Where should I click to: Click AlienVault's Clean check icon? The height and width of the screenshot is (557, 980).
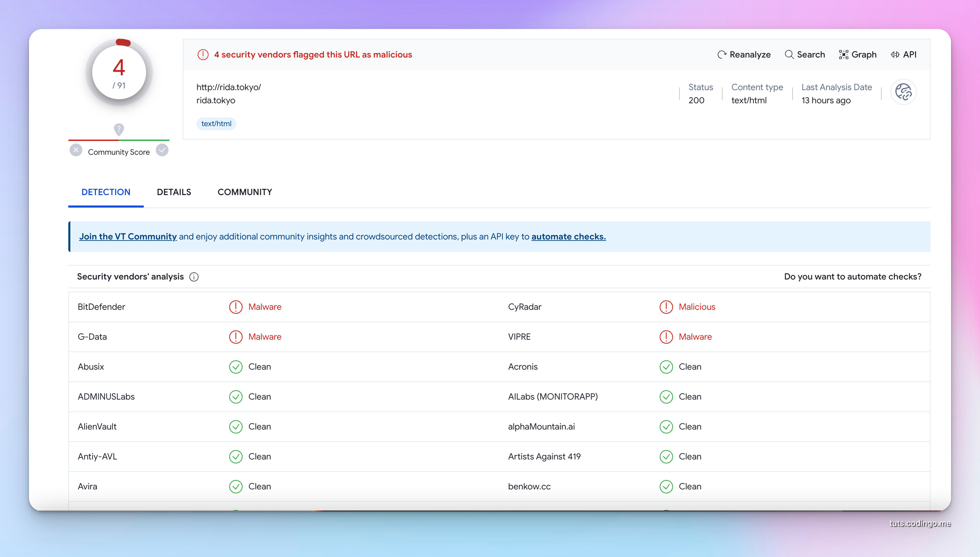pos(236,426)
